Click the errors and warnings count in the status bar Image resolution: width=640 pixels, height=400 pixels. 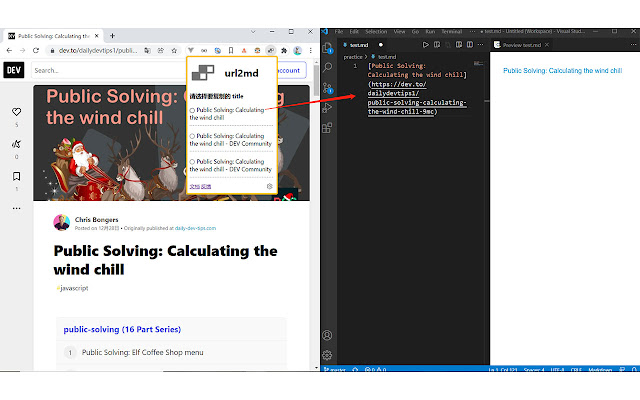coord(376,370)
